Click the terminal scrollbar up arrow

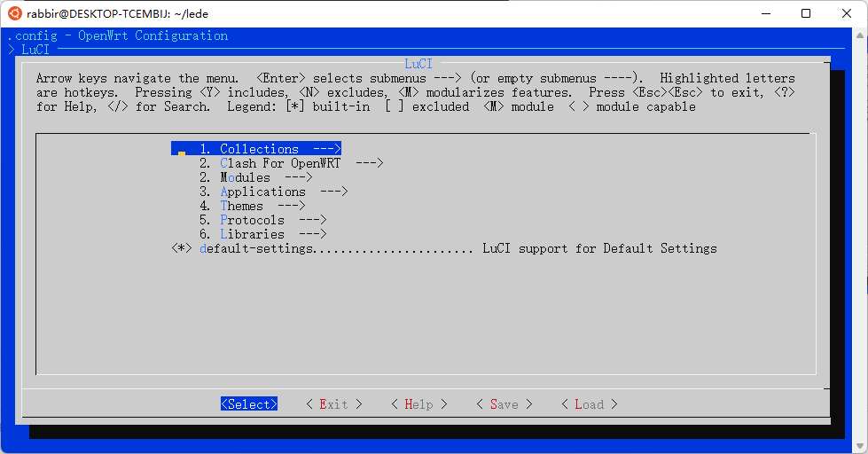pyautogui.click(x=860, y=35)
